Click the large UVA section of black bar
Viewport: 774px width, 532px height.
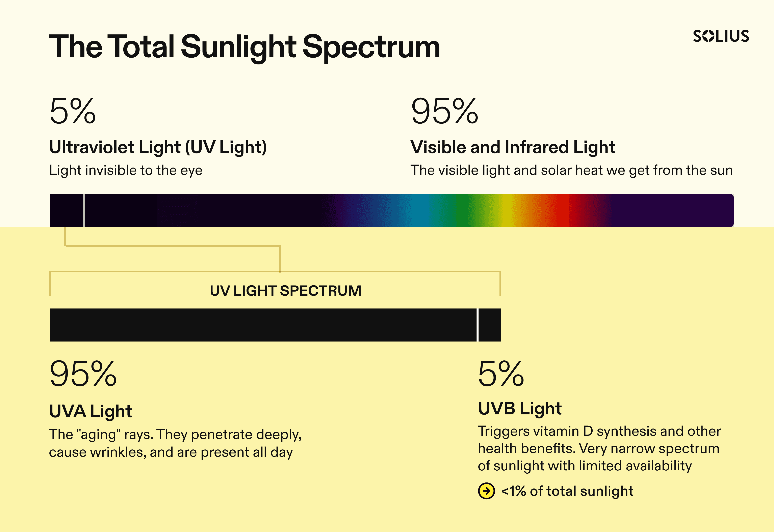263,325
